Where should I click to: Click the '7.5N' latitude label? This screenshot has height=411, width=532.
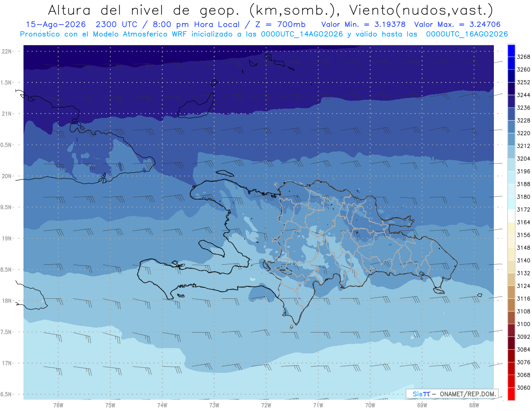click(7, 332)
